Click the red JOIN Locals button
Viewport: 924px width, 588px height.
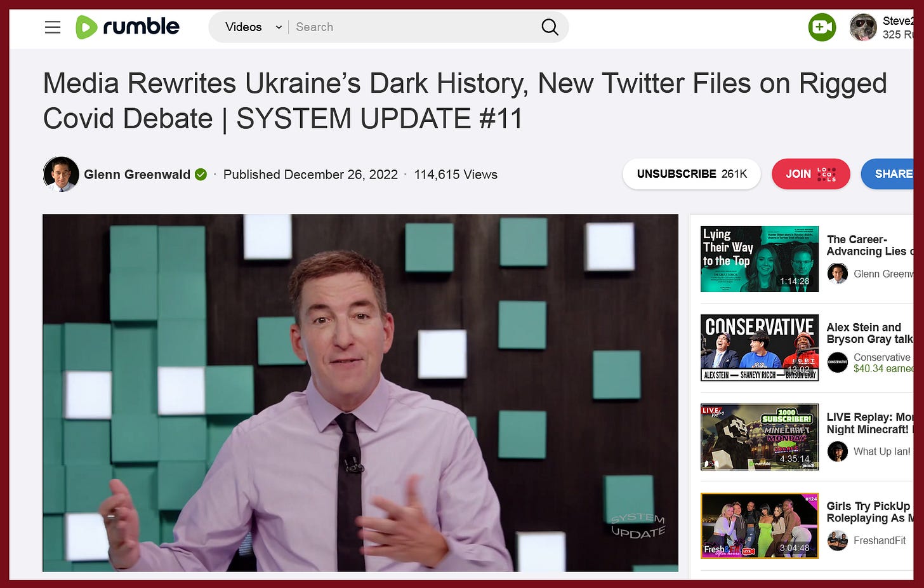coord(811,174)
